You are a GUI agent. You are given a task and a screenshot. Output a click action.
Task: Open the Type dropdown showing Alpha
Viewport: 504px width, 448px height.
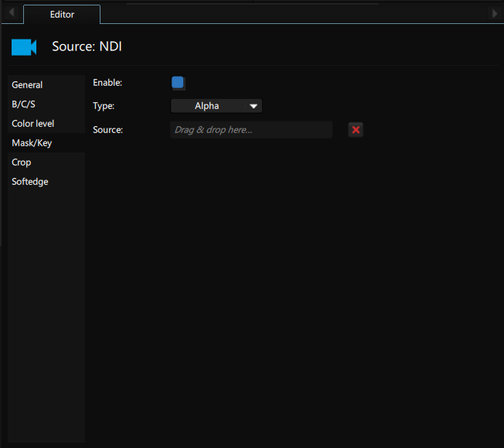pos(216,106)
